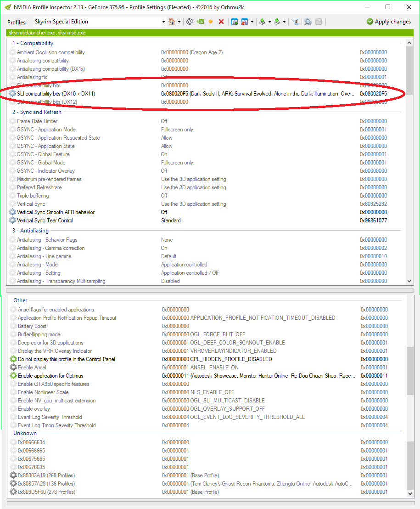Click the NVIDIA icon in the title bar
This screenshot has height=509, width=420.
[x=8, y=7]
